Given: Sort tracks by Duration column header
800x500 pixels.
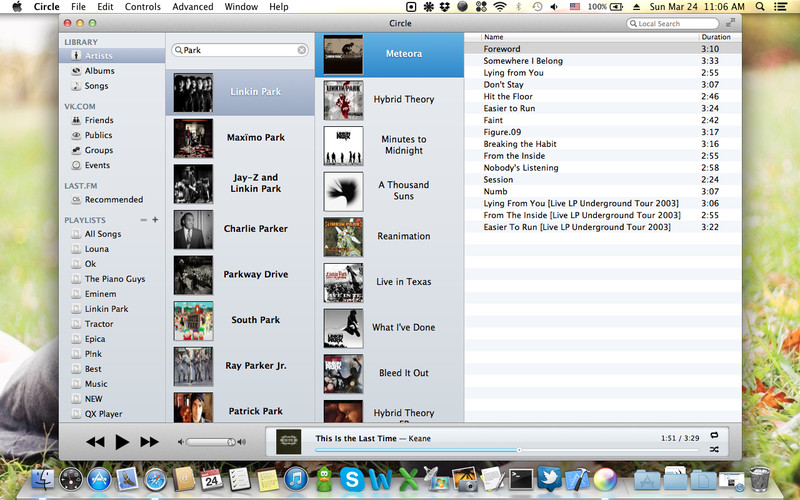Looking at the screenshot, I should click(x=719, y=37).
